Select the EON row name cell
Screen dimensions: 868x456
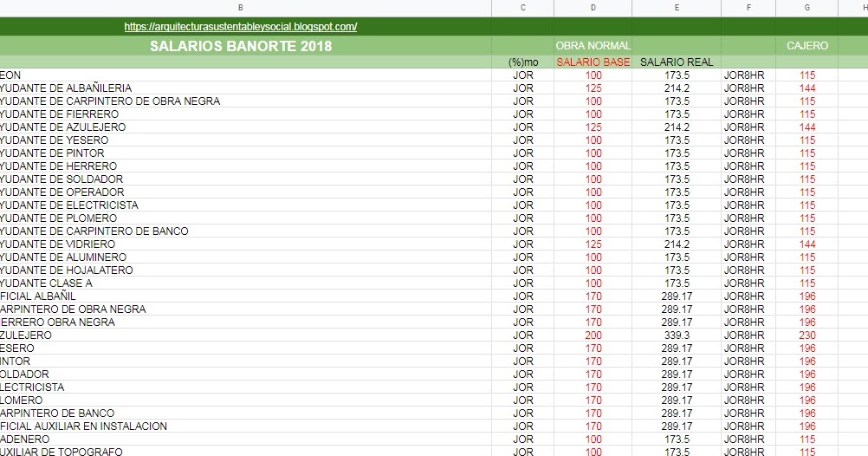pyautogui.click(x=245, y=75)
